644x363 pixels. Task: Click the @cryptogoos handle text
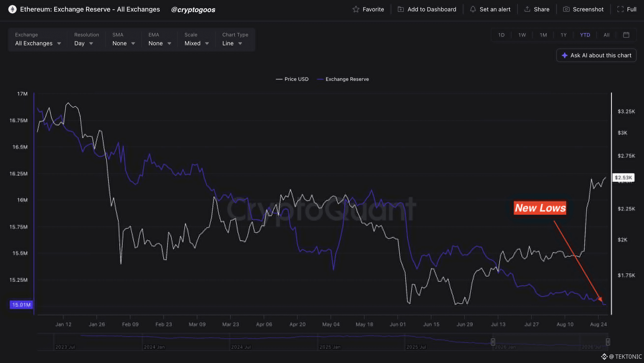point(193,10)
